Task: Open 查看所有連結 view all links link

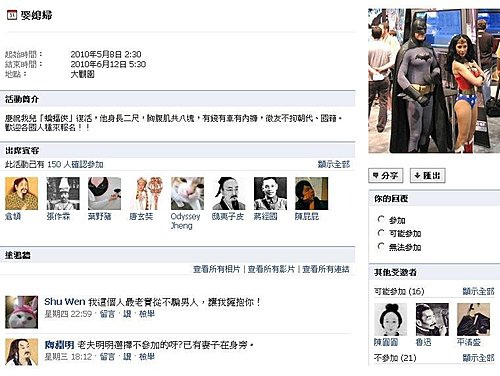Action: click(x=326, y=269)
